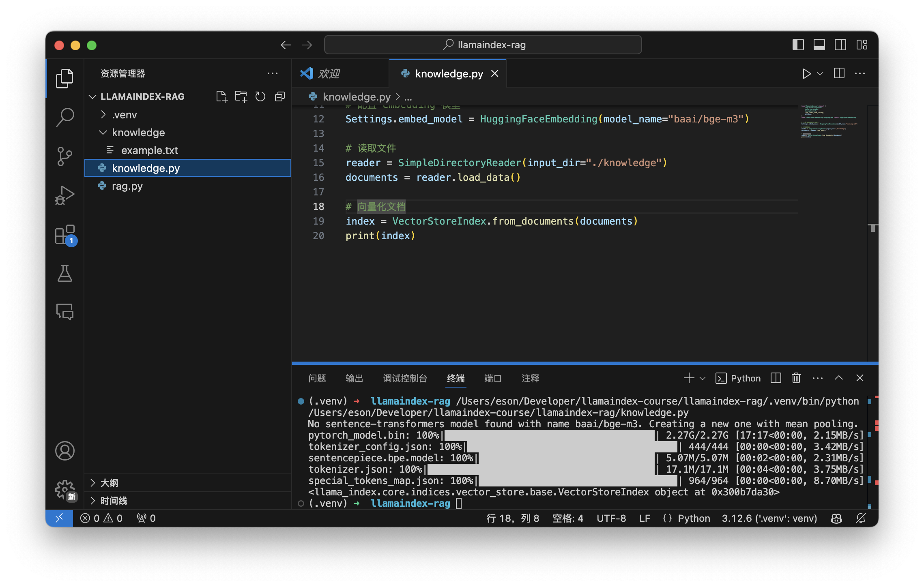Kill terminal with the trash icon
The width and height of the screenshot is (924, 587).
coord(796,378)
